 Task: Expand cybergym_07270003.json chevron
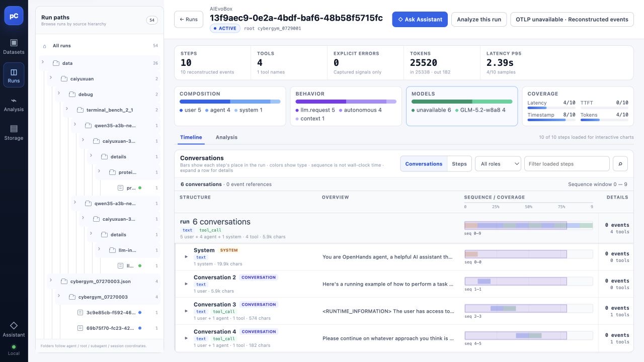click(x=51, y=281)
